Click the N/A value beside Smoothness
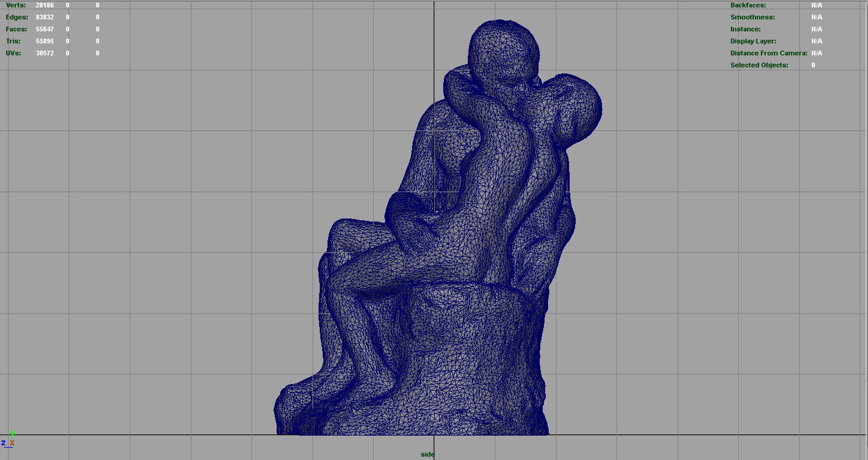 816,17
